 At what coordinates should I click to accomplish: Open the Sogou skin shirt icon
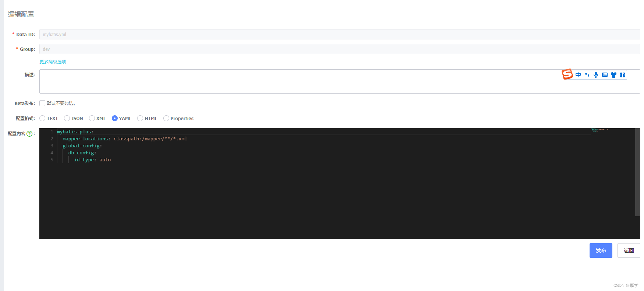pos(613,75)
